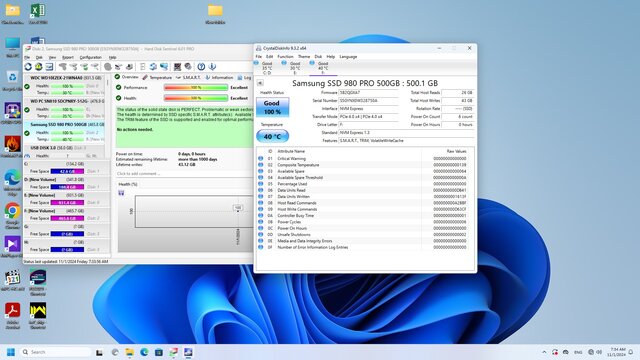Click the Health 100 % gradient bar

[x=196, y=98]
